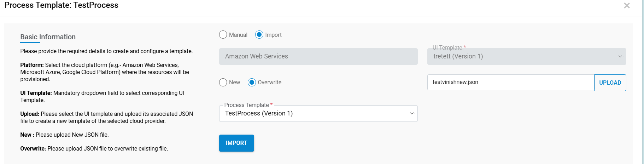Screen dimensions: 644x164
Task: Click the testvinishnew.json file name field
Action: click(x=510, y=82)
